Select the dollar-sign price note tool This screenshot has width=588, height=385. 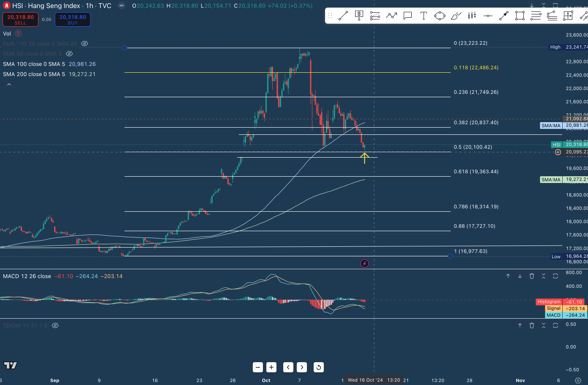[x=359, y=16]
